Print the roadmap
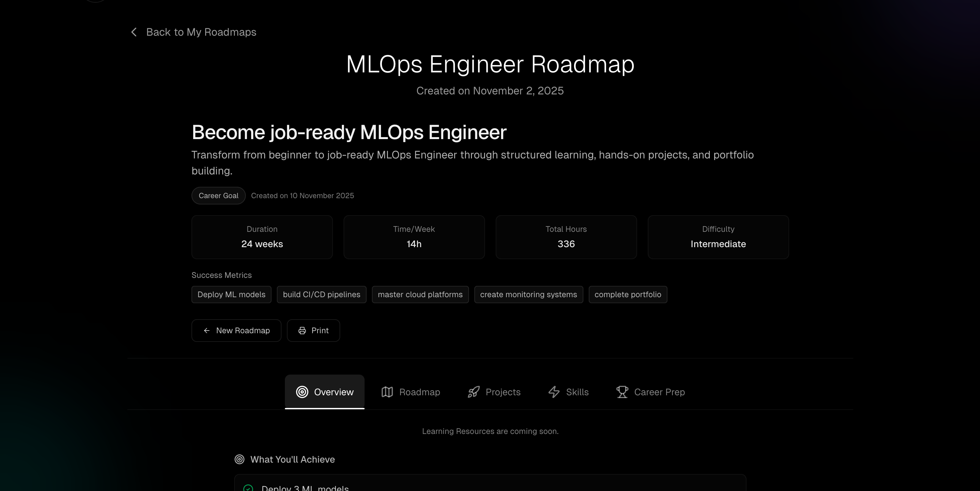The image size is (980, 491). point(314,331)
